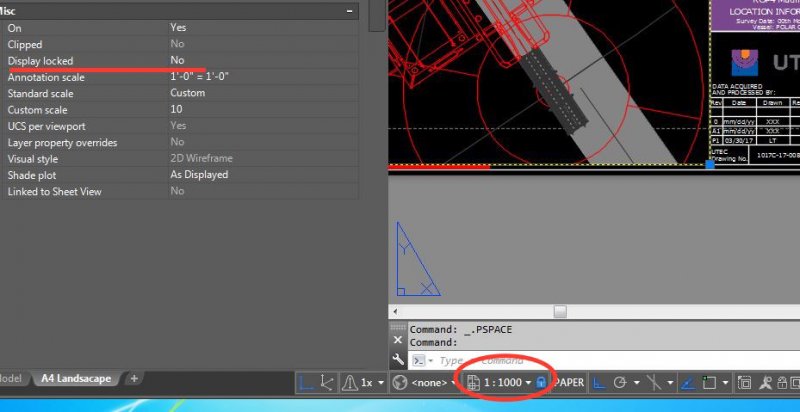Click the P1 revision date 03/30/17 cell
The width and height of the screenshot is (800, 412).
[738, 140]
